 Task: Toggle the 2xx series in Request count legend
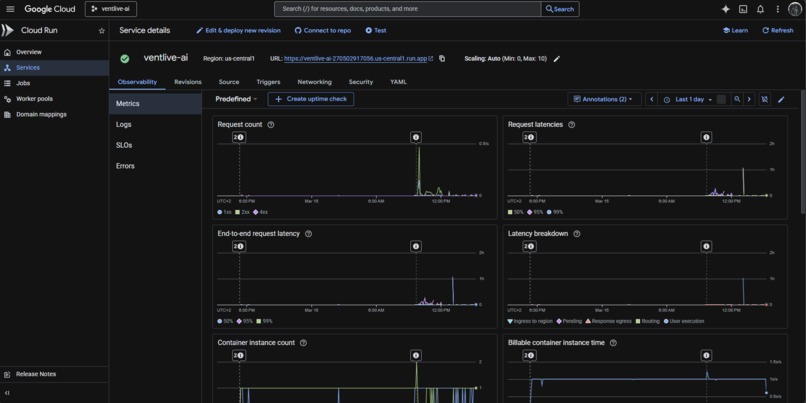point(241,212)
